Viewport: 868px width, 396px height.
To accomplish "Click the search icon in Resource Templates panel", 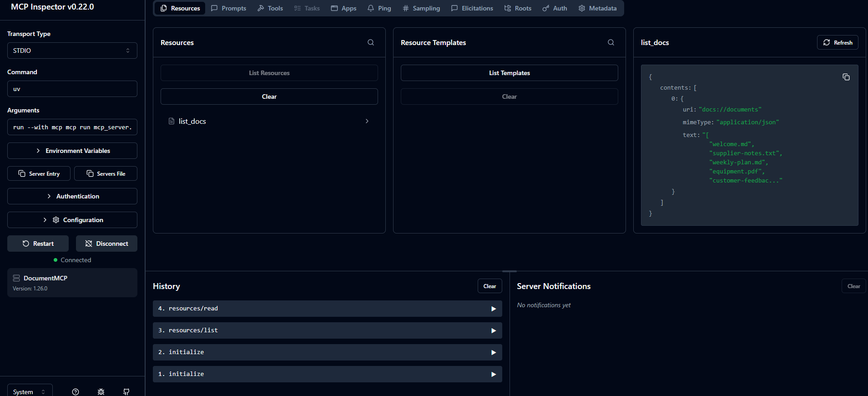I will 611,42.
